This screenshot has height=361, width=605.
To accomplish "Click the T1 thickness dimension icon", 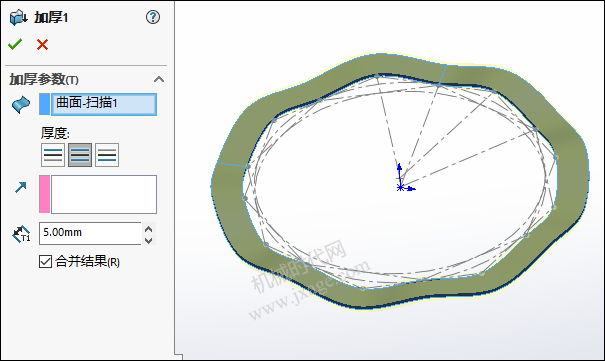I will pos(21,234).
